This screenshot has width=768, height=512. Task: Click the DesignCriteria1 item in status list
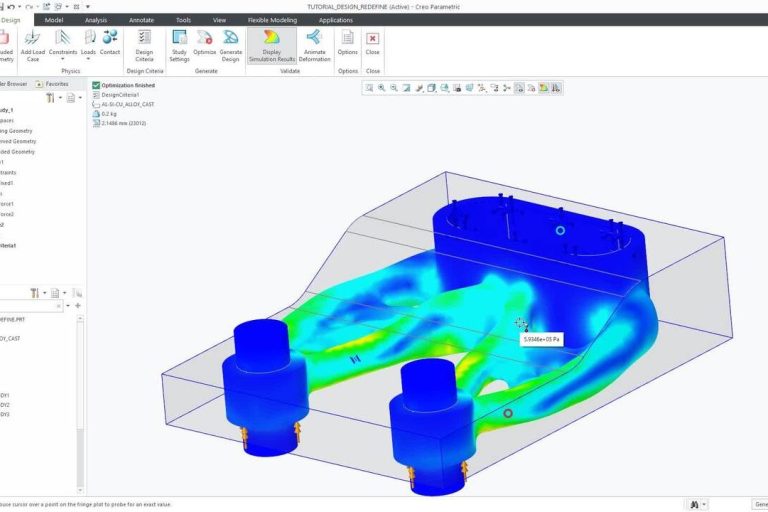pyautogui.click(x=120, y=95)
